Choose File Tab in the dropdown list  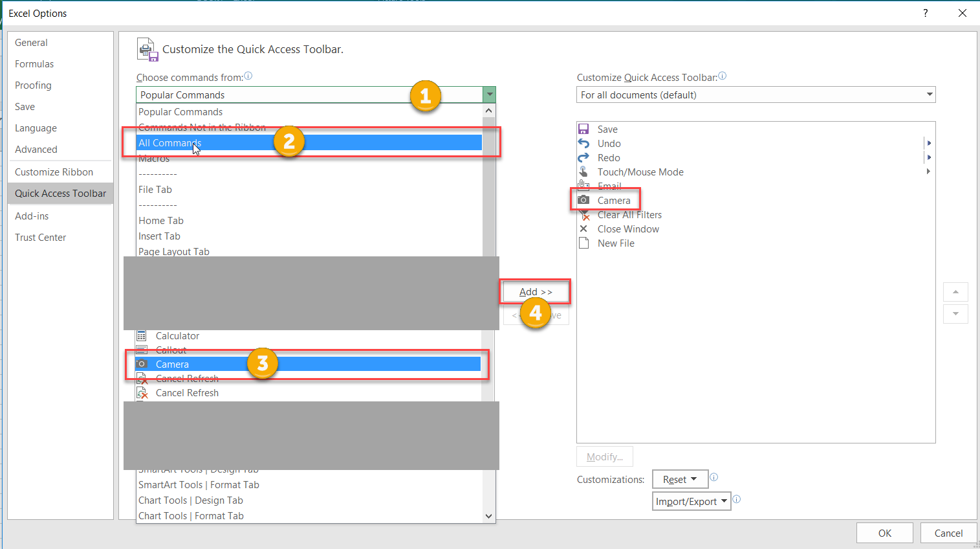(x=309, y=190)
